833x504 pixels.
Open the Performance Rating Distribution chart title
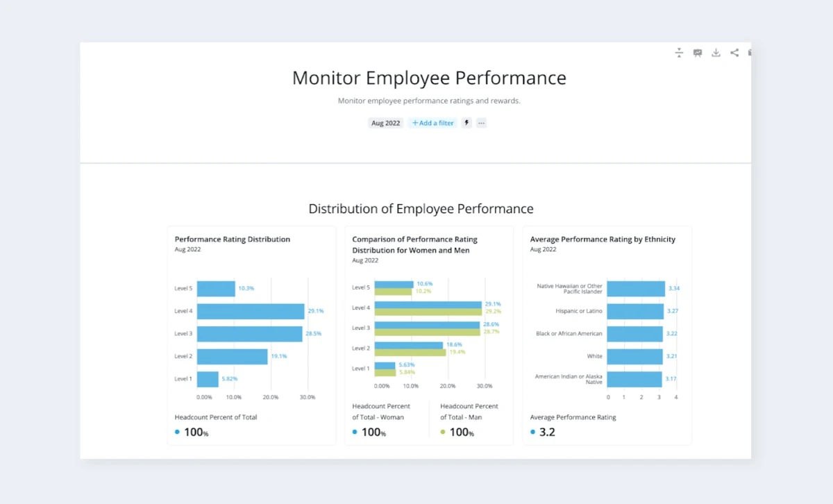point(233,240)
